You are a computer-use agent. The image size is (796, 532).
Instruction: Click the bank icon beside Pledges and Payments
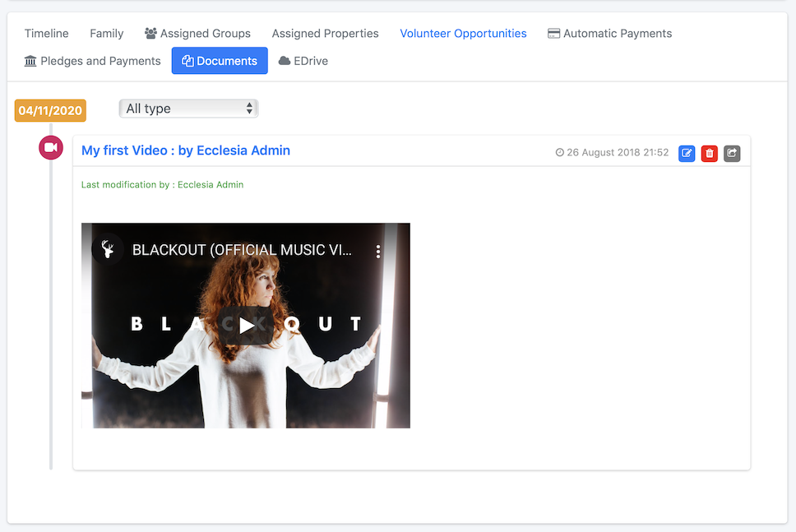(30, 61)
